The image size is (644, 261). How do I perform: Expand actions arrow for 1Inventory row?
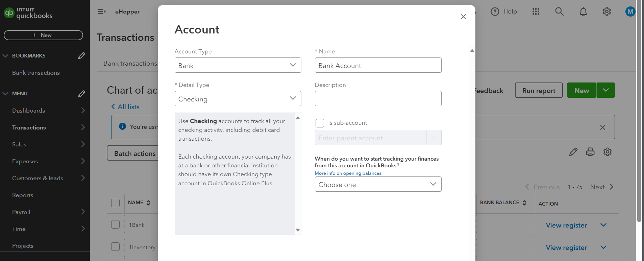tap(603, 247)
